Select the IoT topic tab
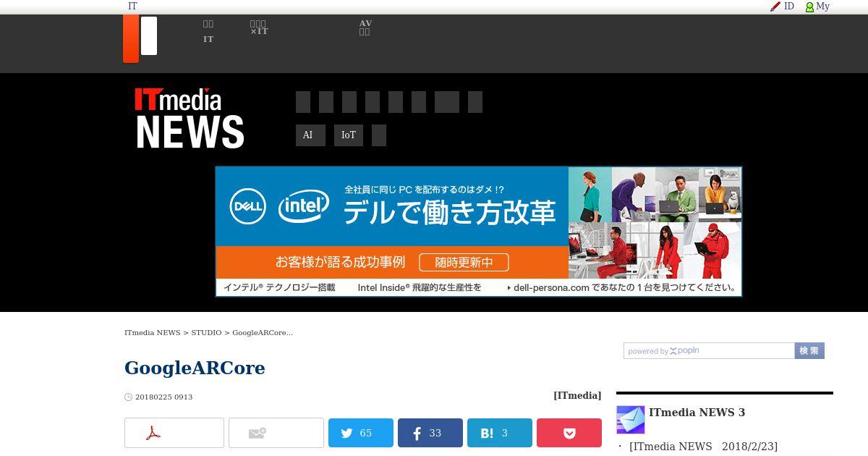 pyautogui.click(x=349, y=135)
